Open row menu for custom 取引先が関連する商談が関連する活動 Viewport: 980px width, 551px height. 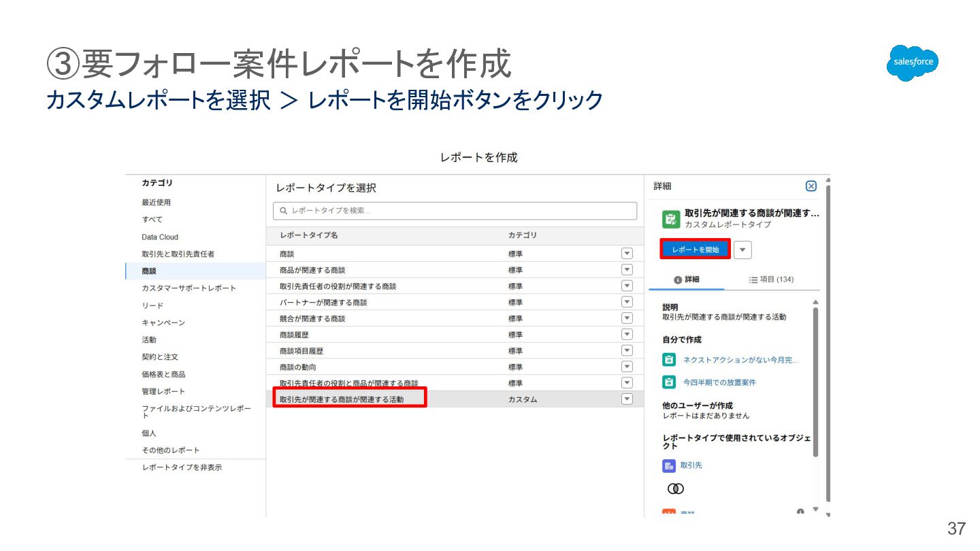click(x=627, y=399)
